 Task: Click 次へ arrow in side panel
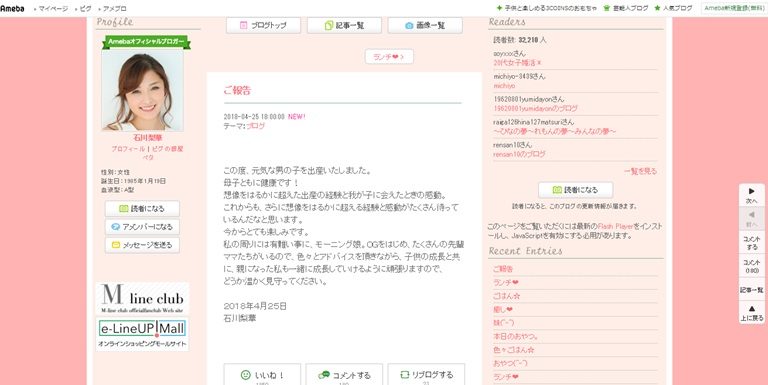[751, 195]
